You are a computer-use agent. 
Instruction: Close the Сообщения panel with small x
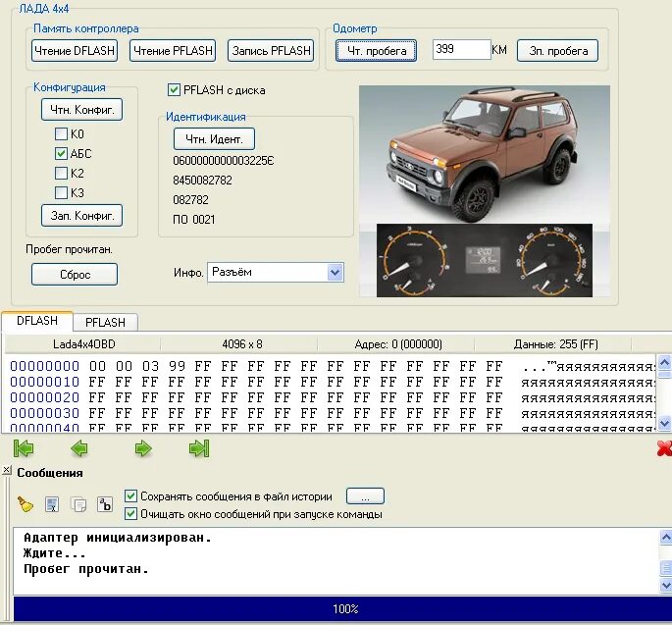[x=6, y=470]
